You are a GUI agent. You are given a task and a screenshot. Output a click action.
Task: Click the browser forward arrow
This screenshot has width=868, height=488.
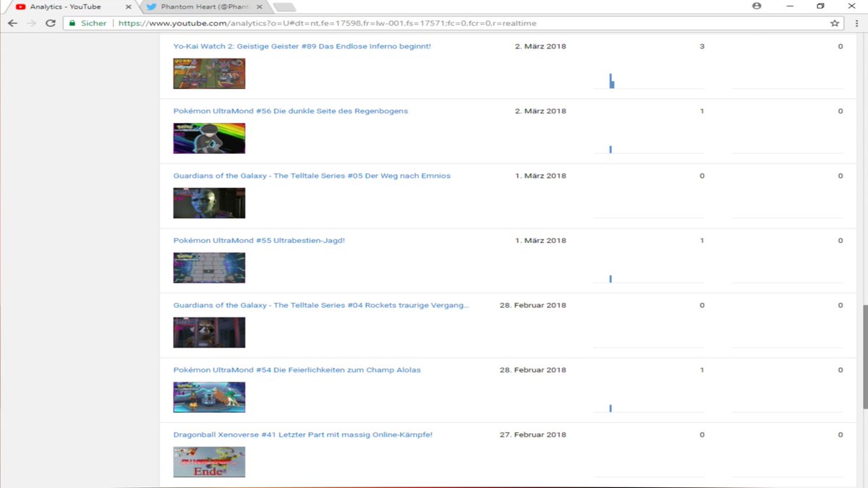(31, 23)
